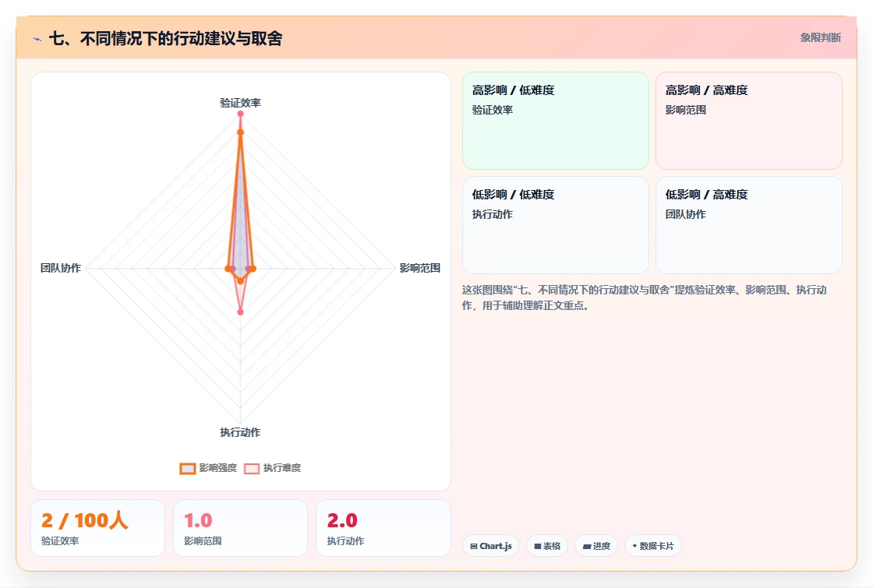Click the 验证效率 radar axis label
This screenshot has width=873, height=588.
tap(241, 103)
